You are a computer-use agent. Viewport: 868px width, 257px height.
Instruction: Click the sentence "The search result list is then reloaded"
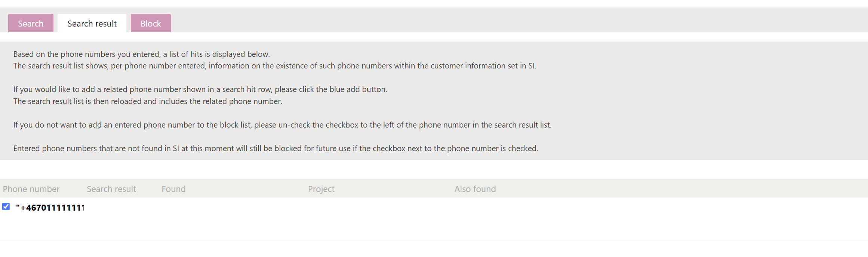pos(148,101)
